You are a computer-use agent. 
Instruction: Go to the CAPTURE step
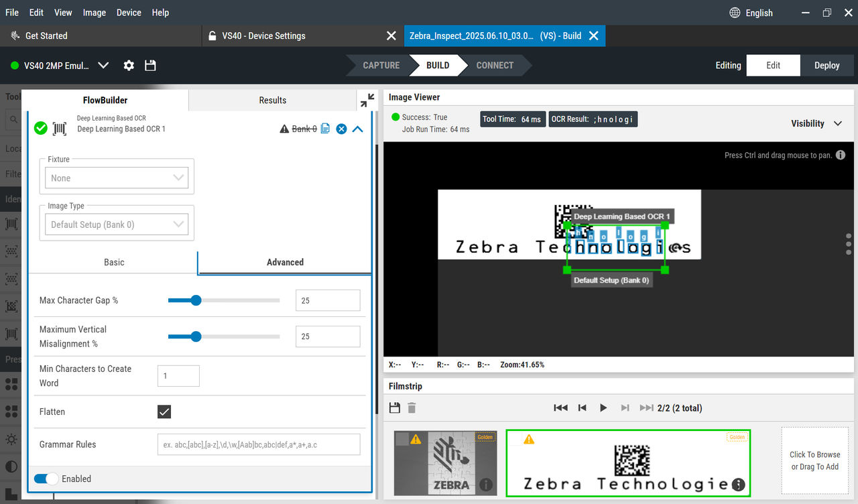click(381, 65)
